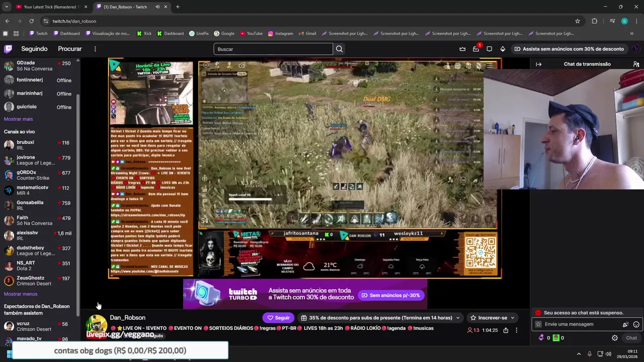This screenshot has height=362, width=644.
Task: Mute the Dan_Robson Twitch tab audio
Action: point(157,7)
